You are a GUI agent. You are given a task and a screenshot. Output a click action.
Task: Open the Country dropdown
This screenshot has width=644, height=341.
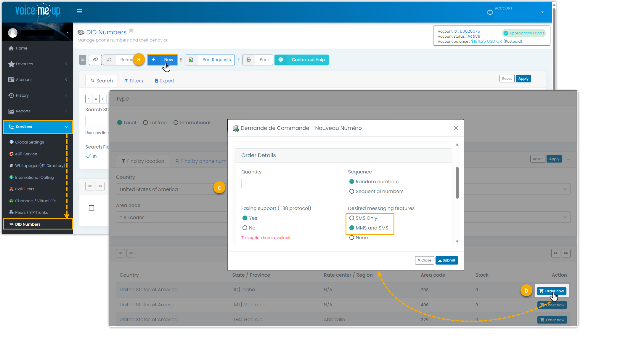(343, 189)
